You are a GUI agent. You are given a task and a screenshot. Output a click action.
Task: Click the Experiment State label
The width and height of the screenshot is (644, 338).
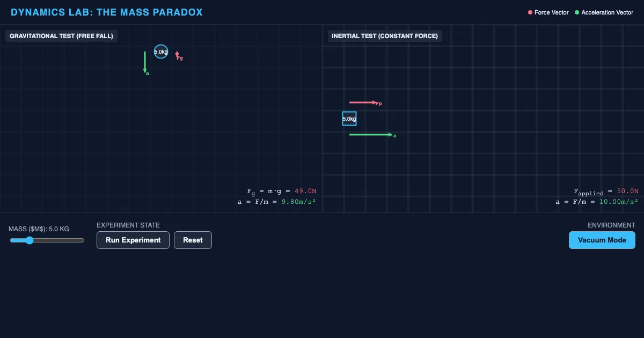click(128, 225)
